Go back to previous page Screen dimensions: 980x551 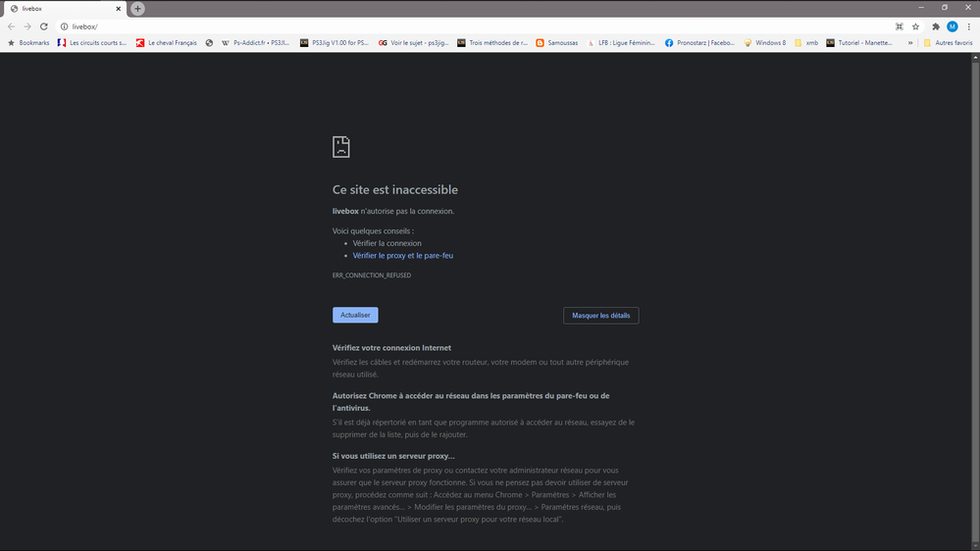[x=11, y=26]
